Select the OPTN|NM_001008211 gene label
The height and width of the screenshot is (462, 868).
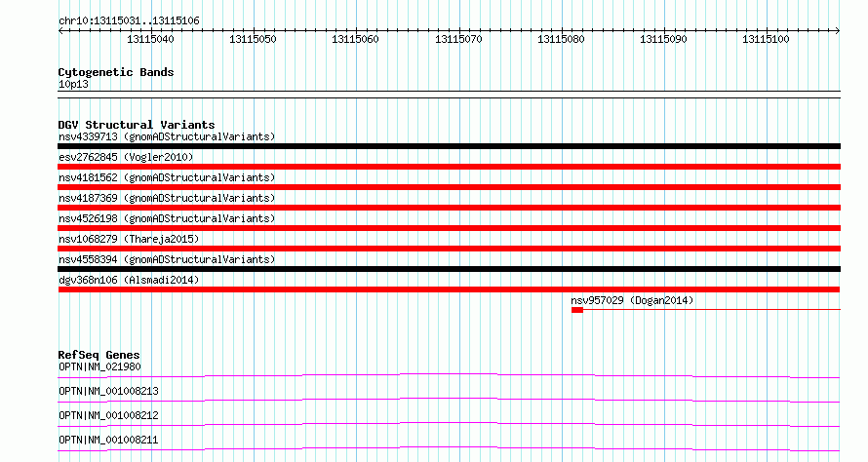108,440
